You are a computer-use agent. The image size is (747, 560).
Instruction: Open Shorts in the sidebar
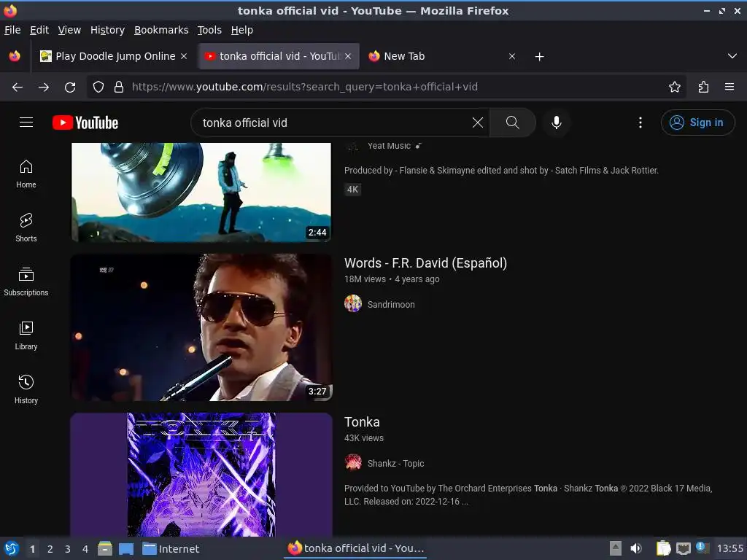click(26, 228)
